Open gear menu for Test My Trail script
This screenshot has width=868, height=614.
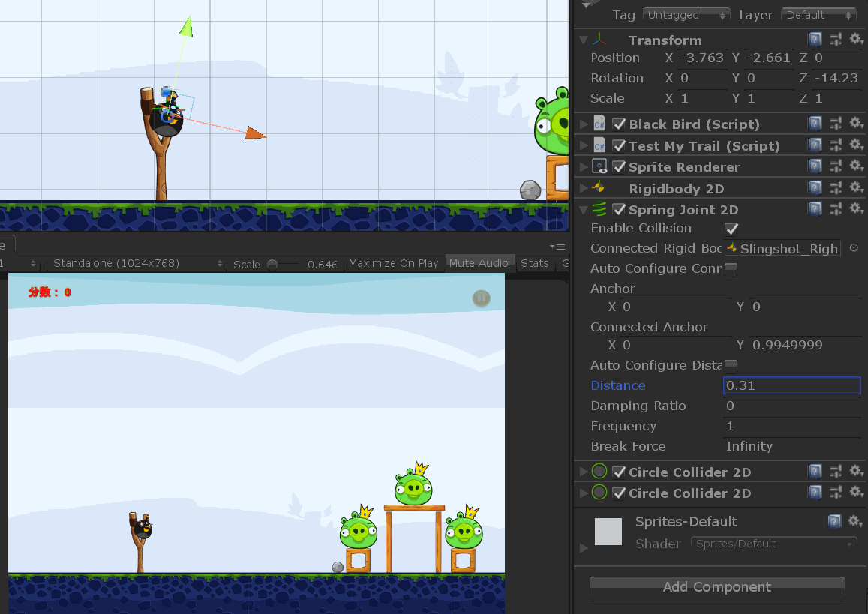pos(857,145)
